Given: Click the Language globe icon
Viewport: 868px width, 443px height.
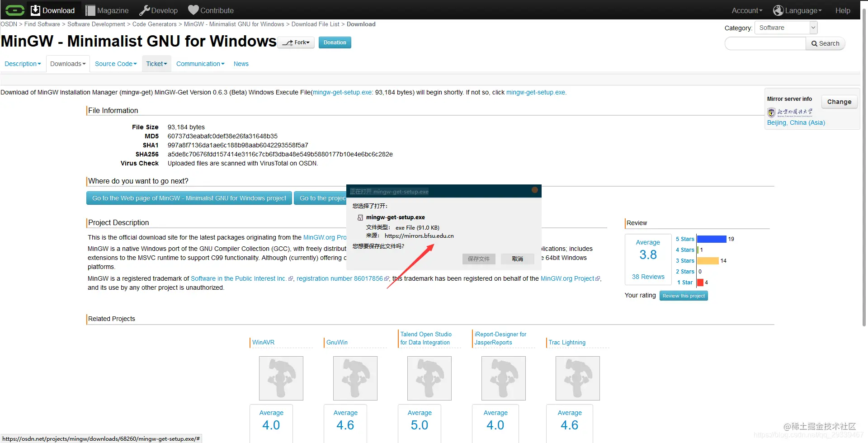Looking at the screenshot, I should pos(778,10).
